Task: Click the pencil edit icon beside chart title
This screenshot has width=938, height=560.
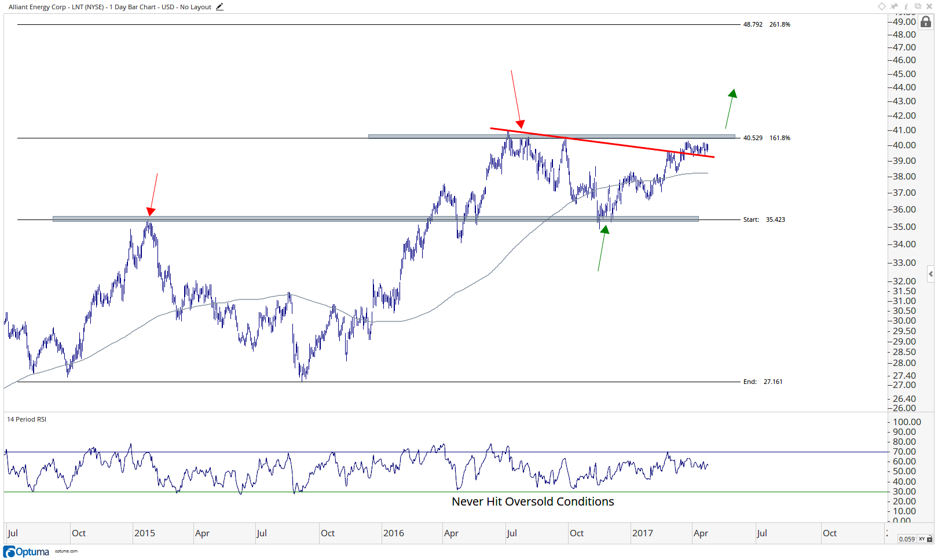Action: tap(219, 7)
